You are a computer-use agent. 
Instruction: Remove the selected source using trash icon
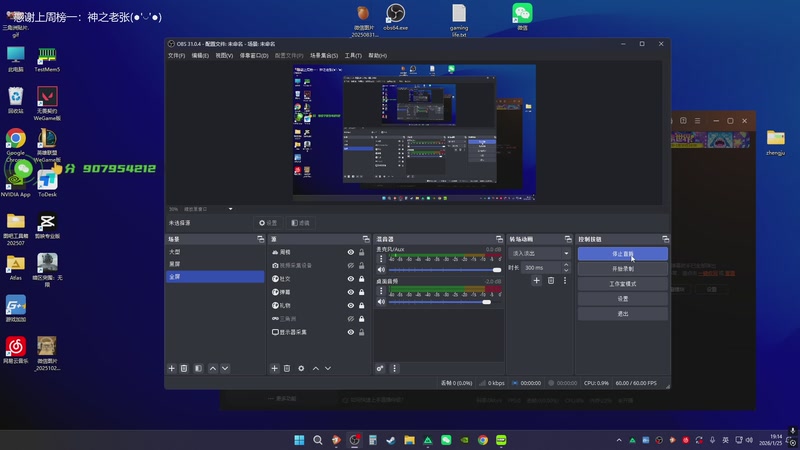point(287,368)
